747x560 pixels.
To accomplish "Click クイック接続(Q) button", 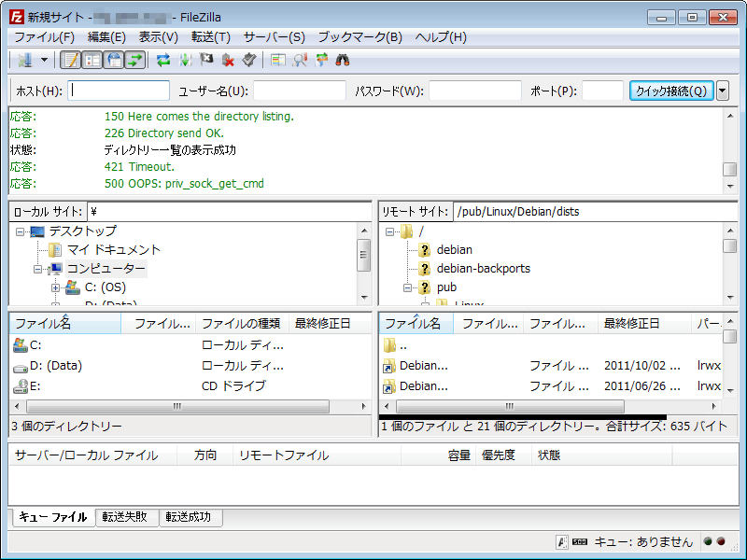I will (671, 91).
